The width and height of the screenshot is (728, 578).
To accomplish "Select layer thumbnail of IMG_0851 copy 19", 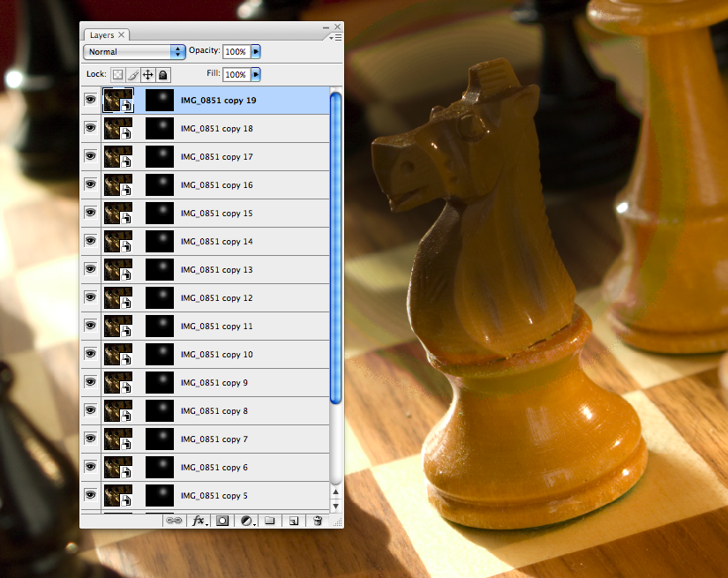I will pyautogui.click(x=118, y=101).
